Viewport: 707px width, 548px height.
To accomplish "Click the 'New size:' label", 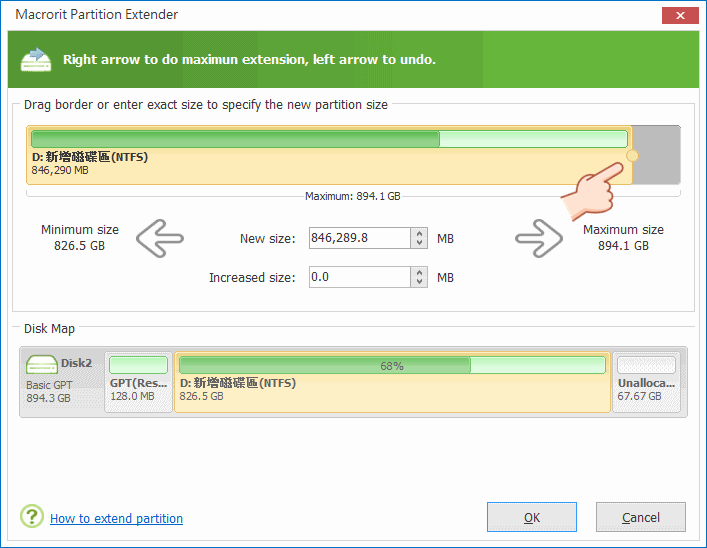I will 267,239.
